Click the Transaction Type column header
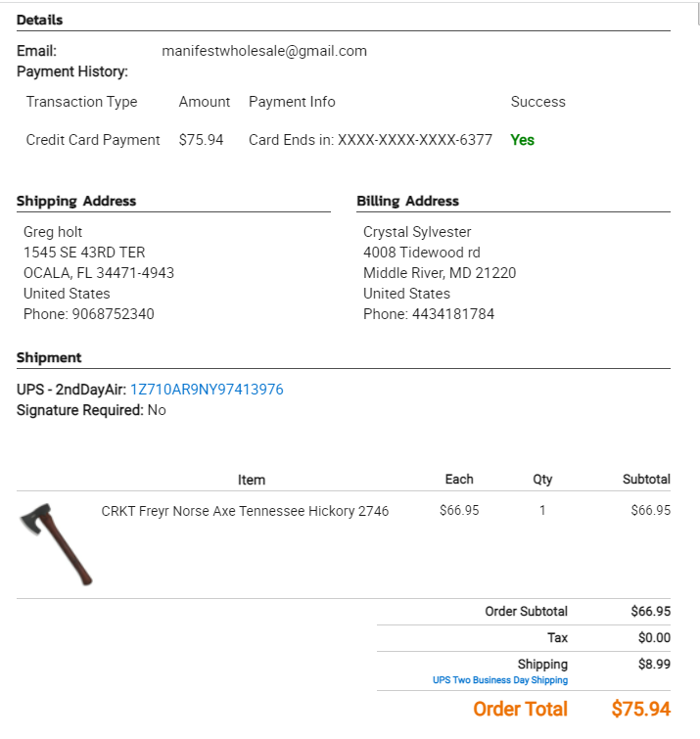Viewport: 700px width, 739px height. [x=81, y=102]
